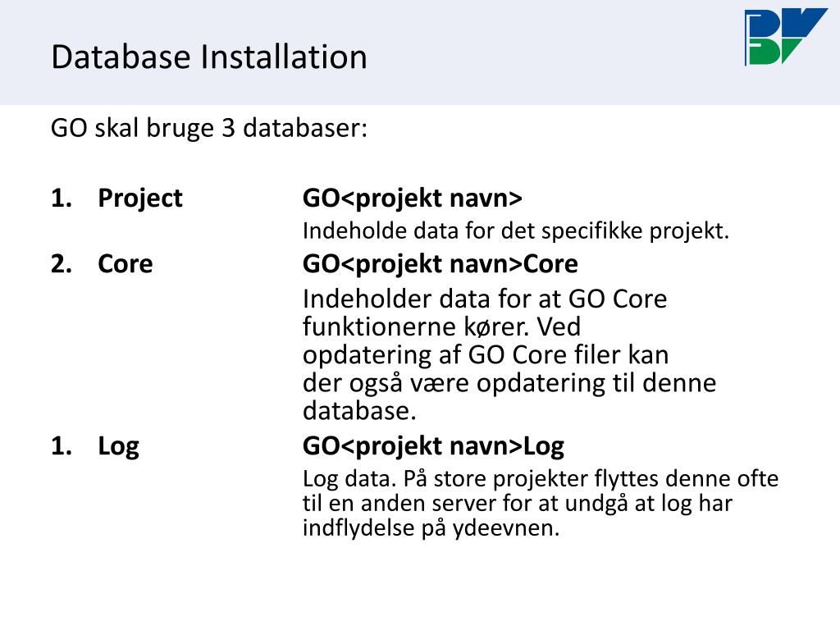Click the 'GO<projekt navn>Core' heading
Image resolution: width=840 pixels, height=630 pixels.
pos(440,264)
